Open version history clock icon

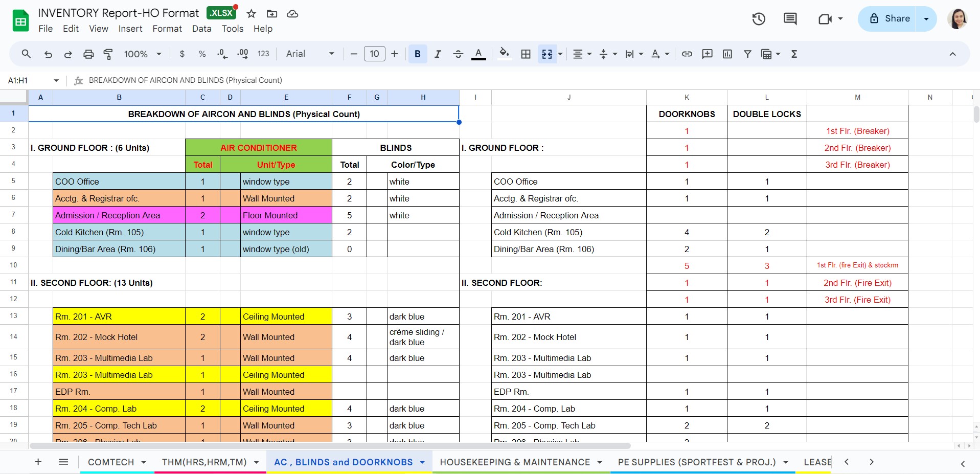pos(759,19)
